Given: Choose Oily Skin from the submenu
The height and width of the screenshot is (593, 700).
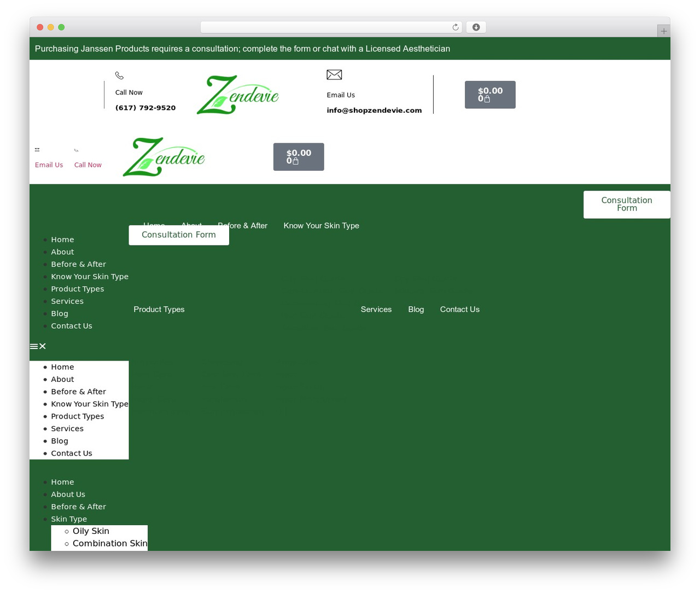Looking at the screenshot, I should 91,531.
